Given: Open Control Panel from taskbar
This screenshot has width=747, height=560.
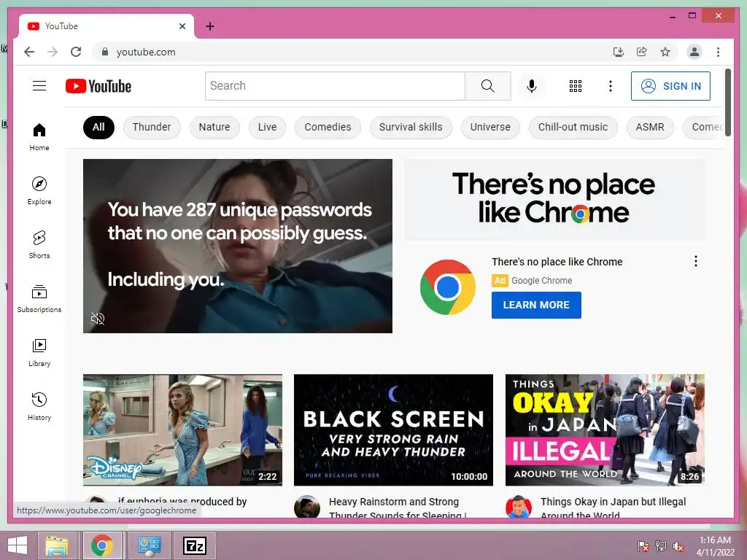Looking at the screenshot, I should (x=149, y=545).
